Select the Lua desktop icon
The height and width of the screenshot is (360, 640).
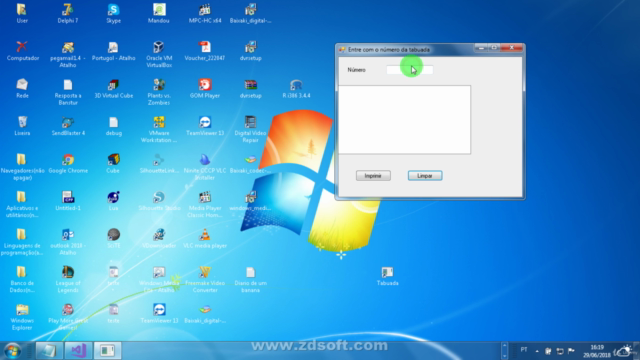[113, 201]
